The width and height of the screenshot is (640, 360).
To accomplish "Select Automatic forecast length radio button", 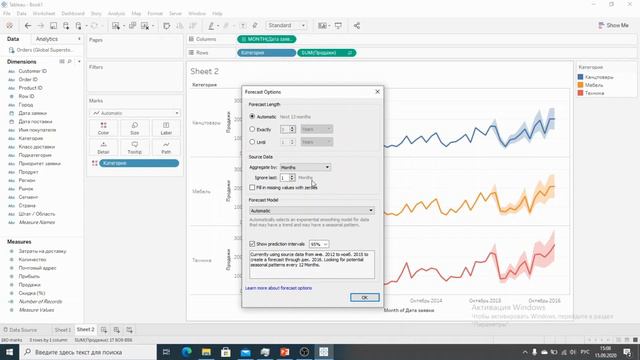I will [252, 117].
